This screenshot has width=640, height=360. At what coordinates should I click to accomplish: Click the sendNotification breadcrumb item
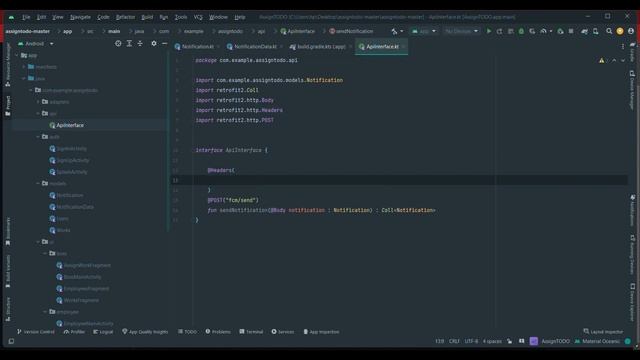click(x=351, y=31)
